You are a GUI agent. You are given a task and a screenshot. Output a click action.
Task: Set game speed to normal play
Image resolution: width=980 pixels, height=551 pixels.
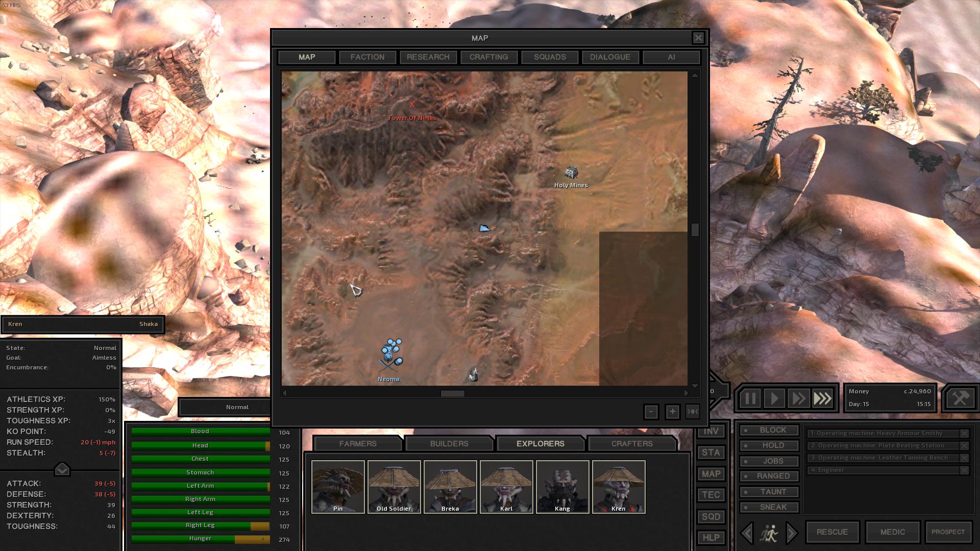pos(774,398)
